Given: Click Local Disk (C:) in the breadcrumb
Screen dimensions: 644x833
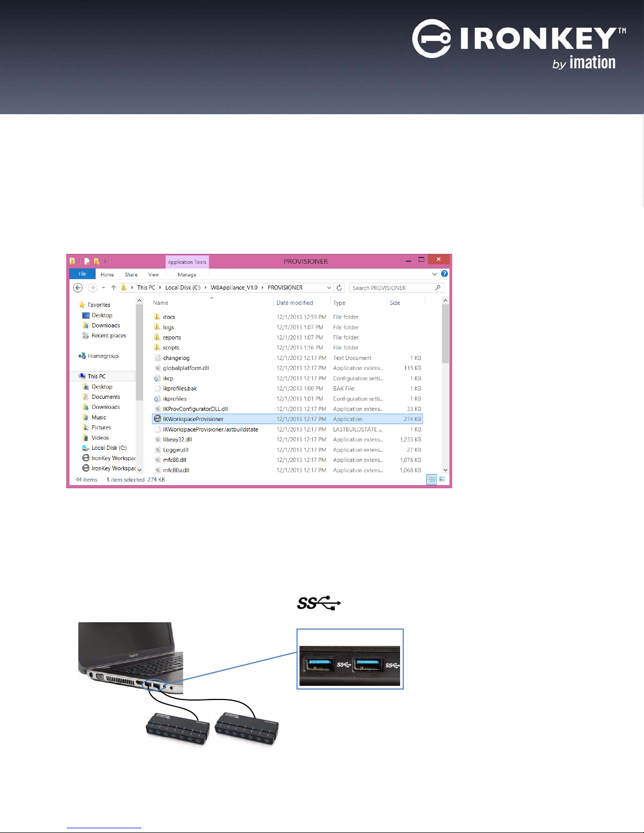Looking at the screenshot, I should click(x=182, y=287).
